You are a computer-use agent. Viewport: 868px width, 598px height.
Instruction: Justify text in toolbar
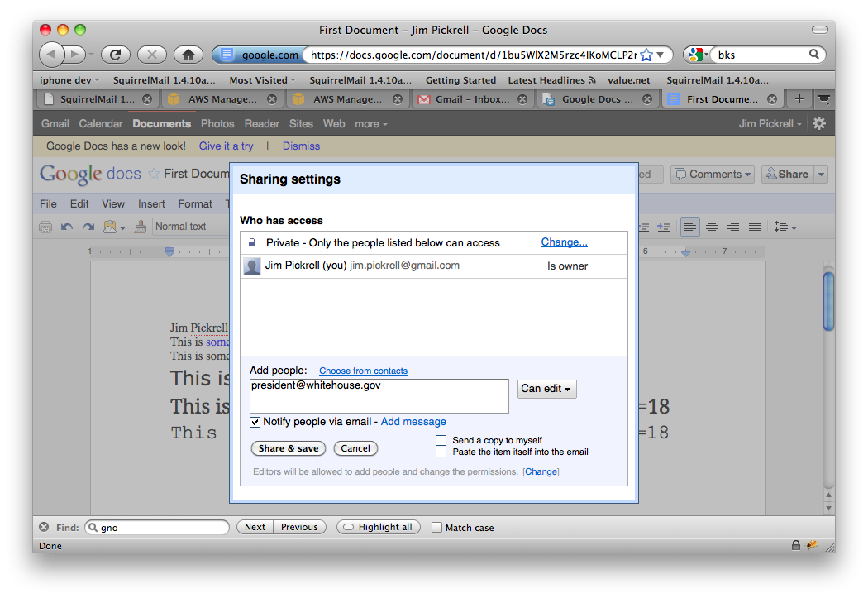click(x=755, y=227)
